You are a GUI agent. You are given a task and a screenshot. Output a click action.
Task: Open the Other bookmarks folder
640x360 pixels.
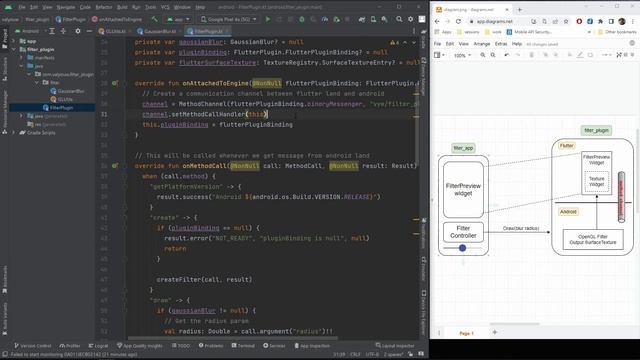617,32
